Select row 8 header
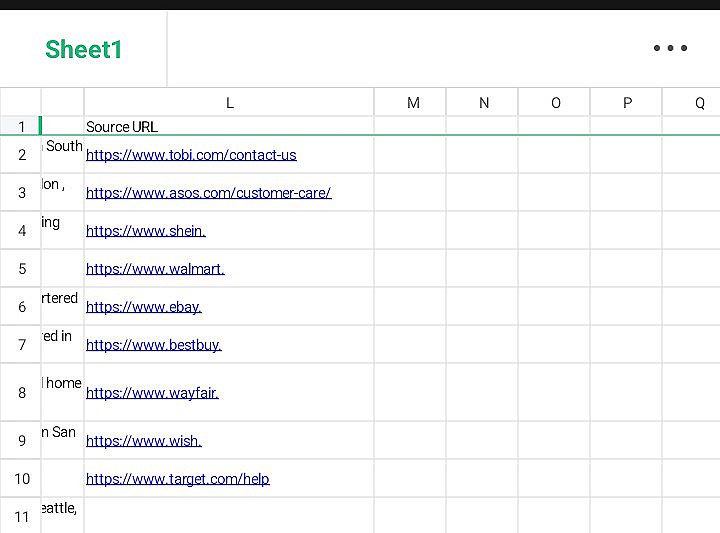The image size is (720, 533). pos(21,393)
